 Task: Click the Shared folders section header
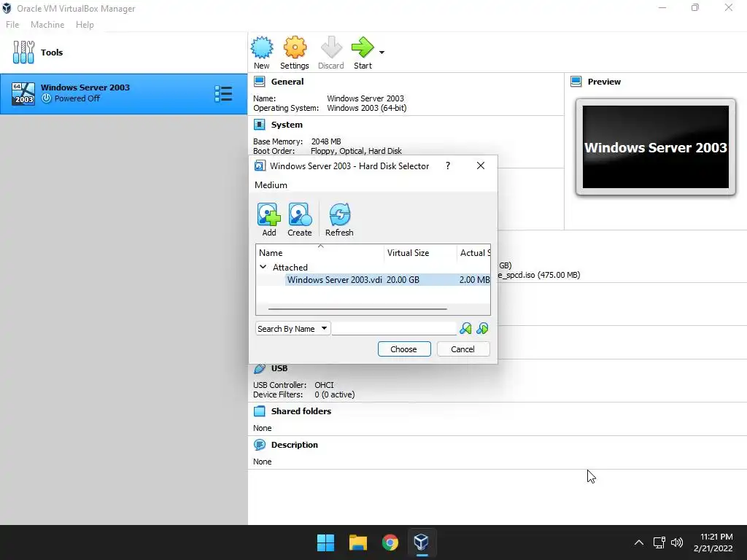coord(301,411)
